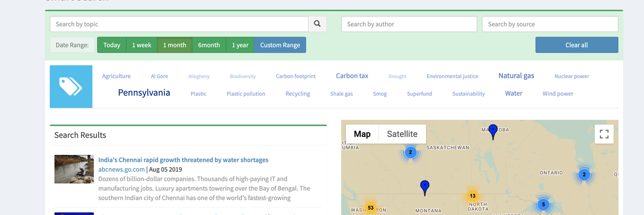Set date range to 1 week
The width and height of the screenshot is (644, 215).
[142, 45]
